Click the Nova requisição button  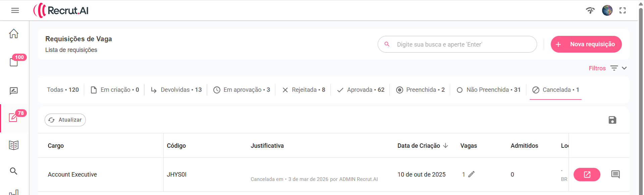(586, 44)
